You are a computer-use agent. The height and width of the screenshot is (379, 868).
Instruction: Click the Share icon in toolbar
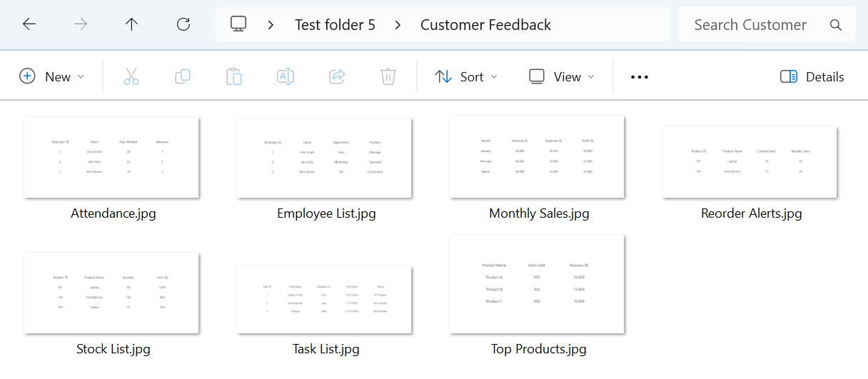[x=337, y=76]
